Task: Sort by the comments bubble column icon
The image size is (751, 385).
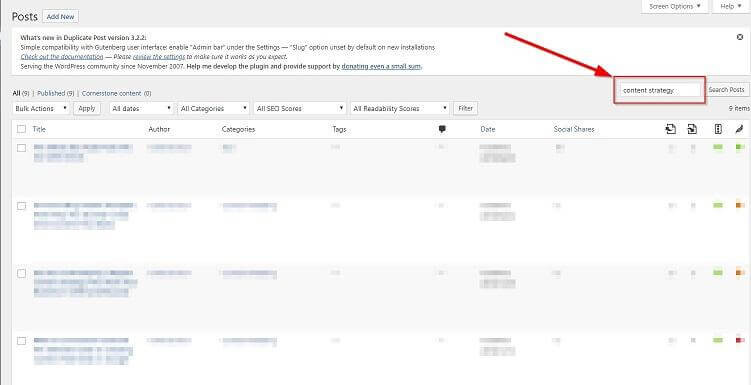Action: click(x=442, y=129)
